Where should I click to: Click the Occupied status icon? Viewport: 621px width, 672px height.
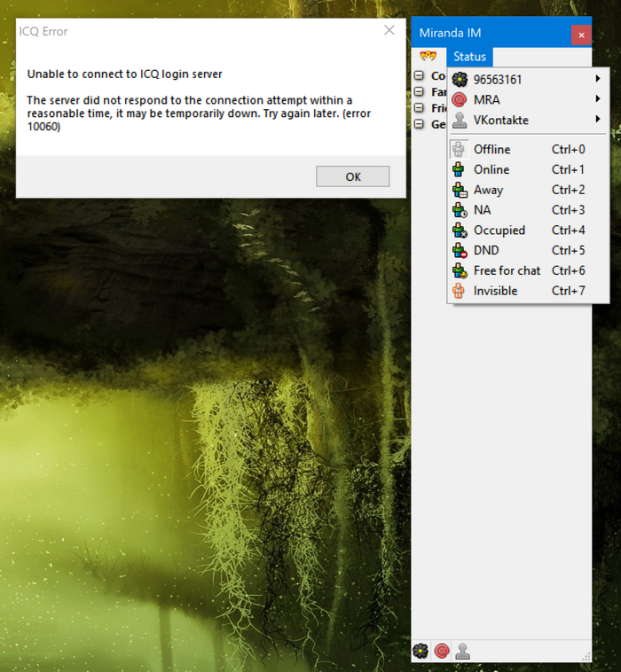[x=460, y=231]
